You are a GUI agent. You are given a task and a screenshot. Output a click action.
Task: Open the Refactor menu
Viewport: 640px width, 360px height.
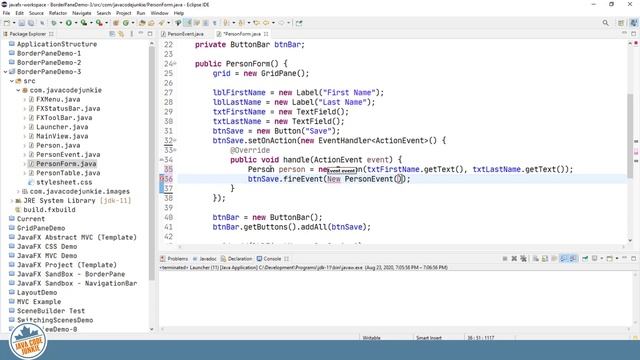tap(58, 13)
